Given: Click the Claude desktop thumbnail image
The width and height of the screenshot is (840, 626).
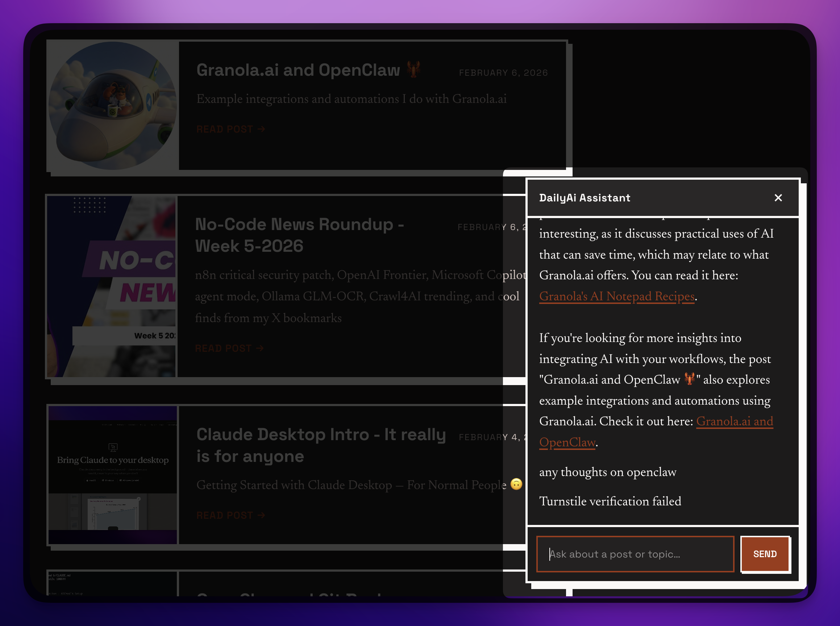Looking at the screenshot, I should [113, 475].
